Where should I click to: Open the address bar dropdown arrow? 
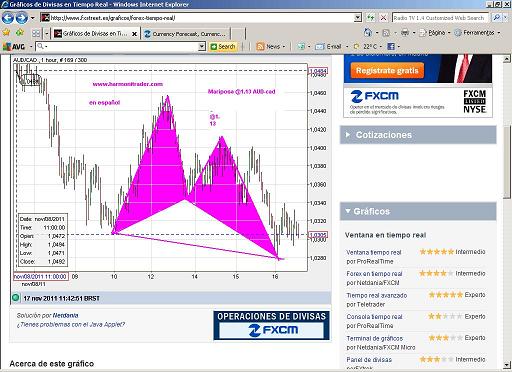tap(358, 18)
